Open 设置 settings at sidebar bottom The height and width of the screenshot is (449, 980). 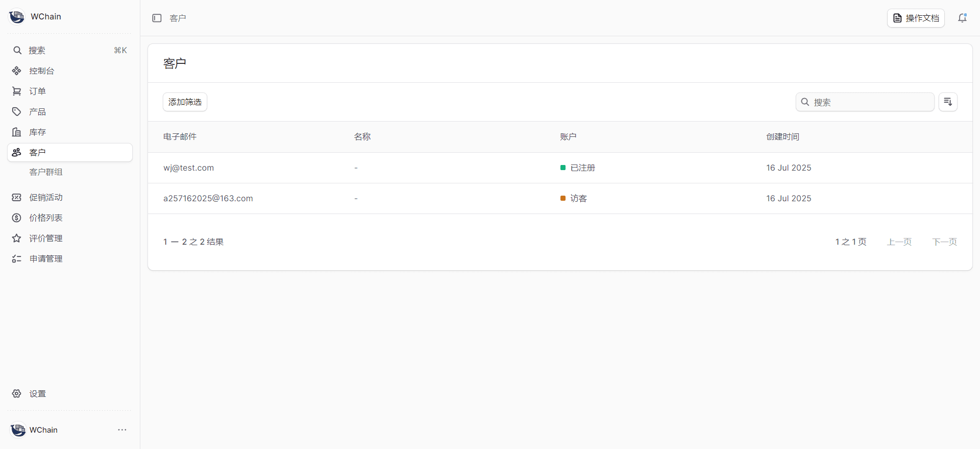(x=37, y=394)
